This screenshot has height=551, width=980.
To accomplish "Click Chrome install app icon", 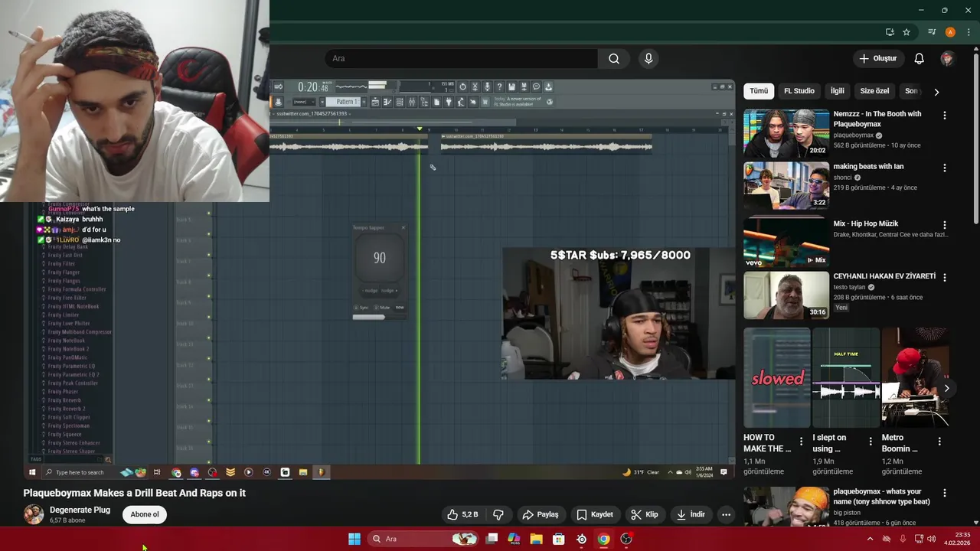I will 890,32.
